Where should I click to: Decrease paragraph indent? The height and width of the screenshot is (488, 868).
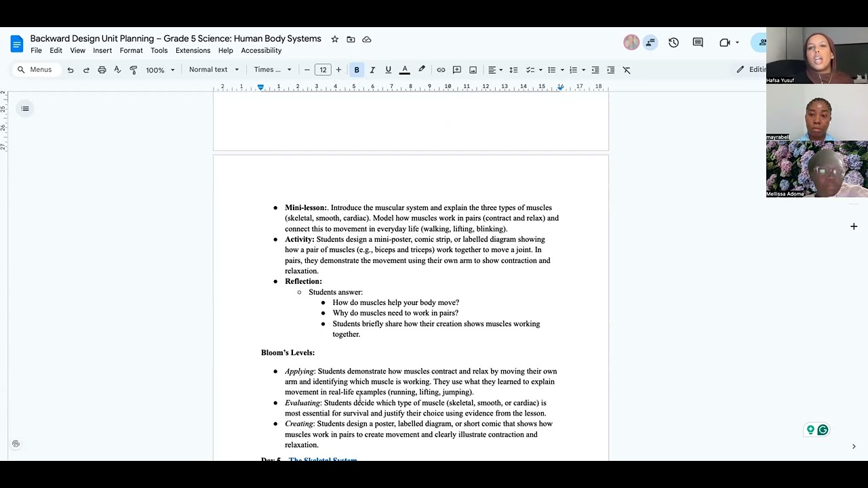[595, 70]
